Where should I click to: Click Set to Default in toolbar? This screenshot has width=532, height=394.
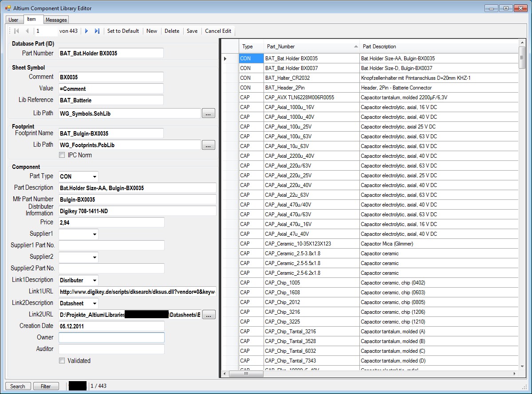[123, 31]
